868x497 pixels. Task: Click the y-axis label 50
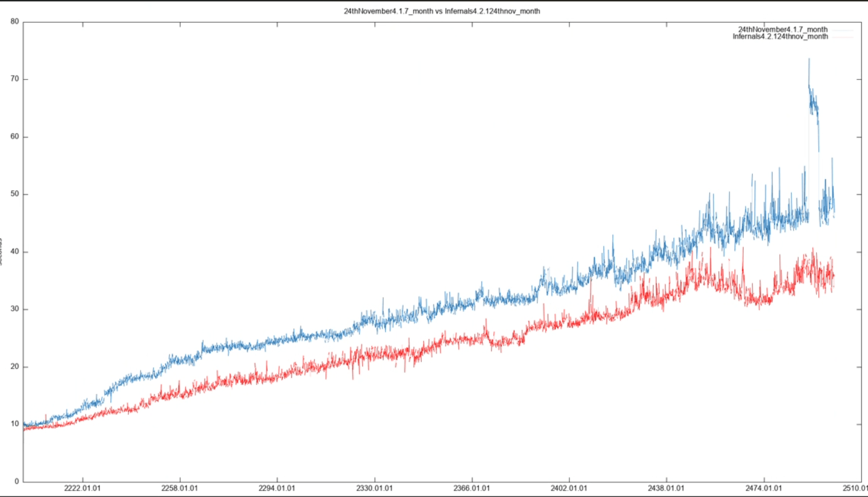pos(15,194)
